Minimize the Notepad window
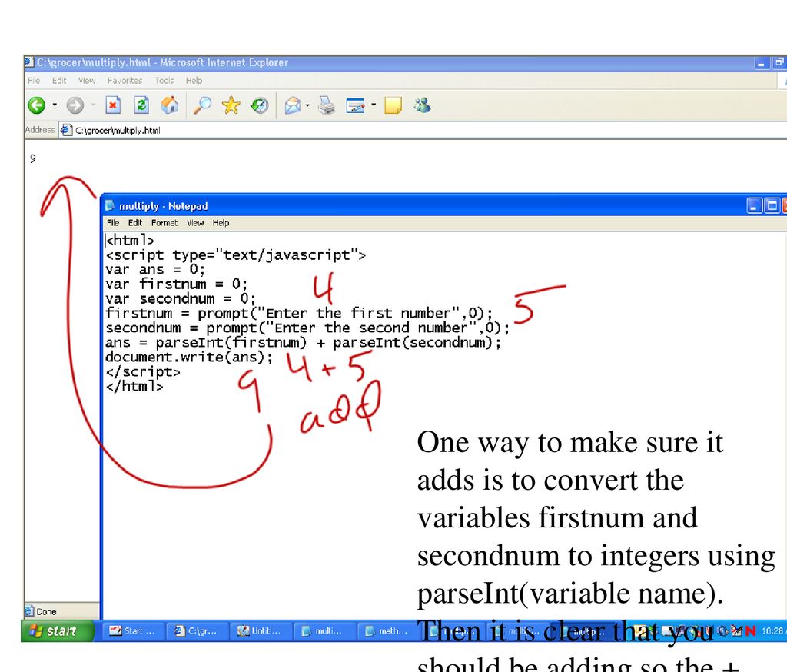Viewport: 787px width, 672px height. click(x=754, y=205)
